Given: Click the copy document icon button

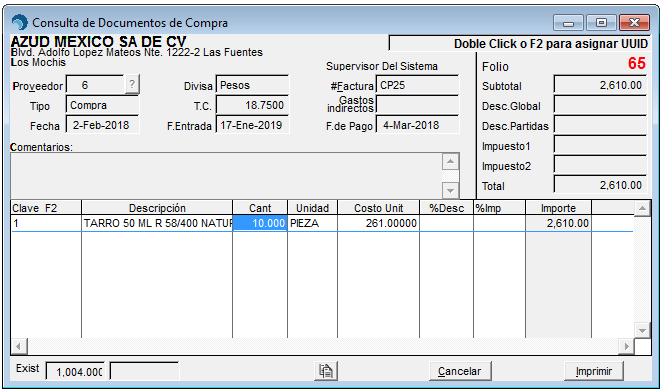Looking at the screenshot, I should [x=326, y=371].
